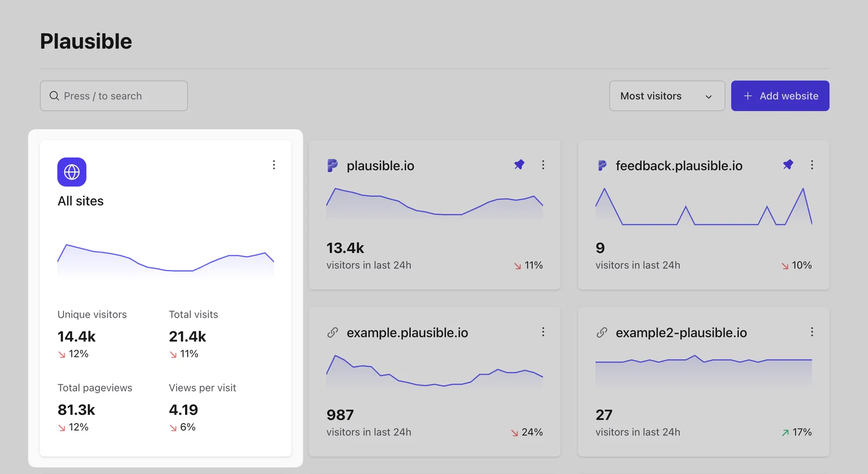
Task: Click the example2-plausible.io sparkline chart
Action: [704, 371]
